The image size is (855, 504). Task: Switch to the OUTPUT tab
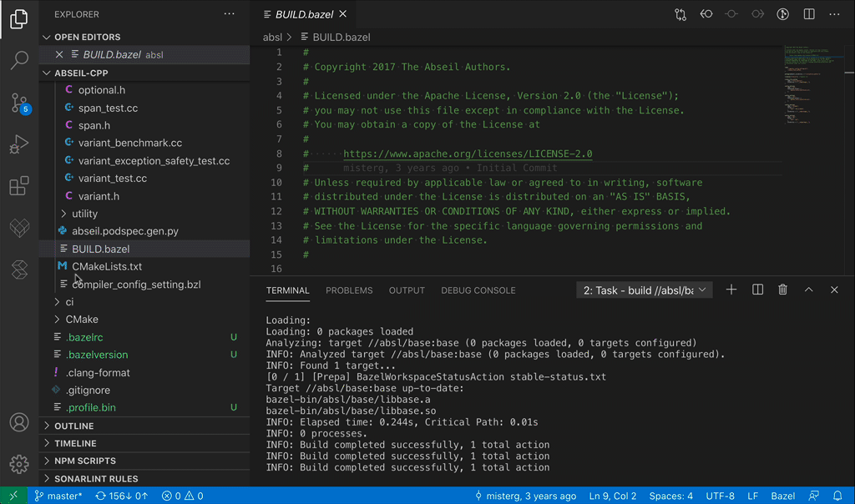[x=407, y=290]
